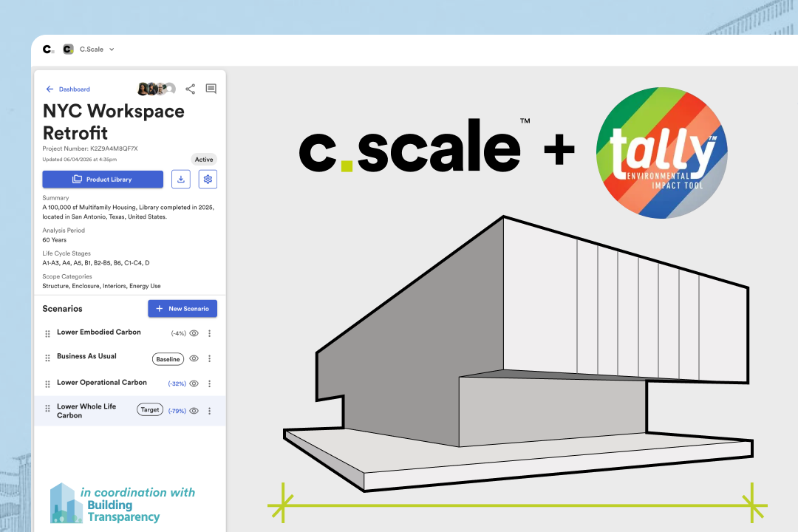Click the 'Structure, Enclosure, Interiors, Energy Use' text

pos(101,286)
